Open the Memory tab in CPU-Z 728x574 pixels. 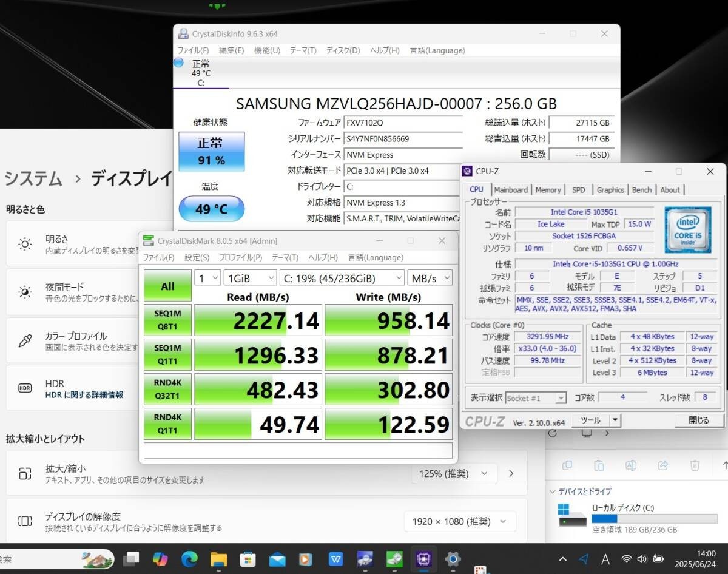[x=548, y=190]
